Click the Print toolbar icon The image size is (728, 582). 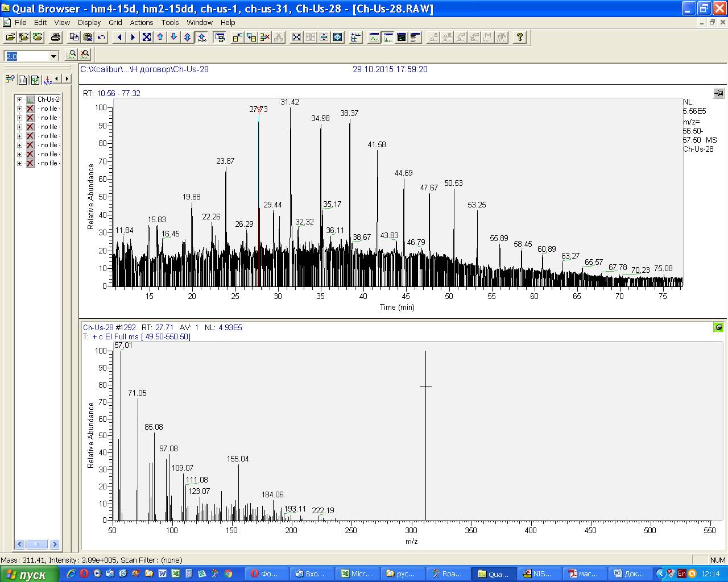(56, 38)
